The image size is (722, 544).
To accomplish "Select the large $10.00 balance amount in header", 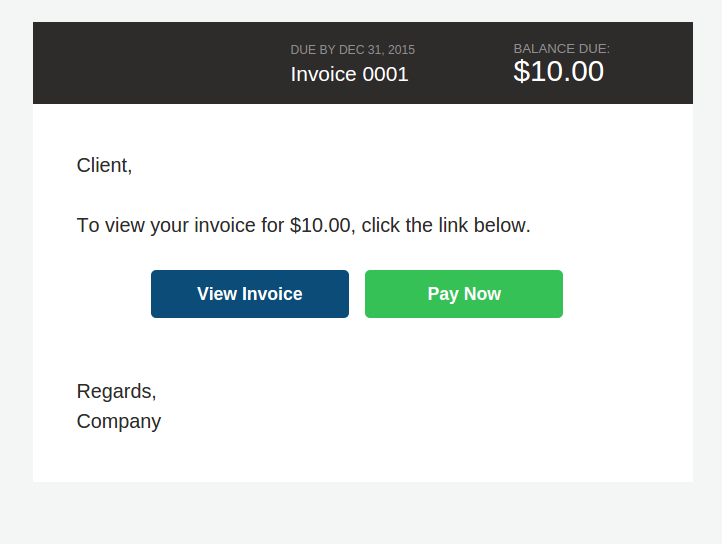I will (559, 71).
